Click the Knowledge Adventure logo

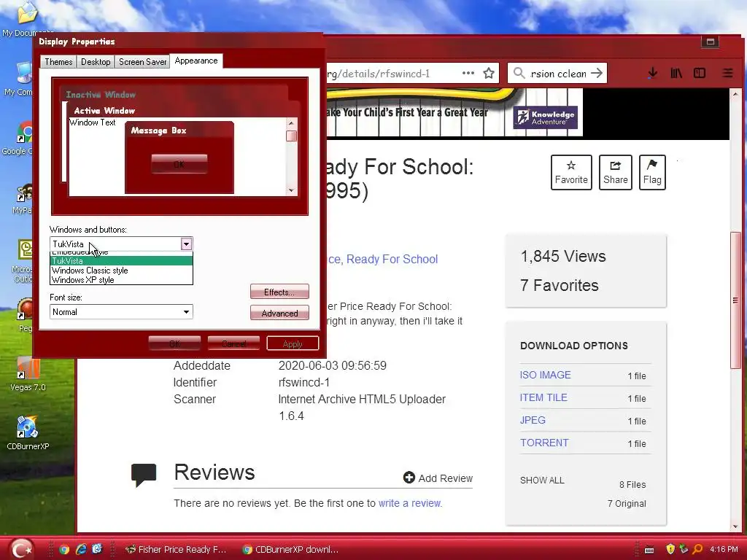pos(546,117)
